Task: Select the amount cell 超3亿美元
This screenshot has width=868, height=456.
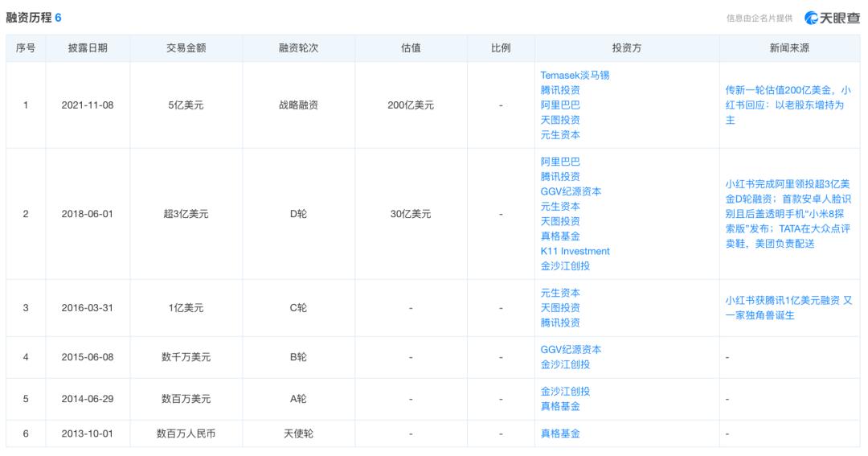Action: click(x=186, y=213)
